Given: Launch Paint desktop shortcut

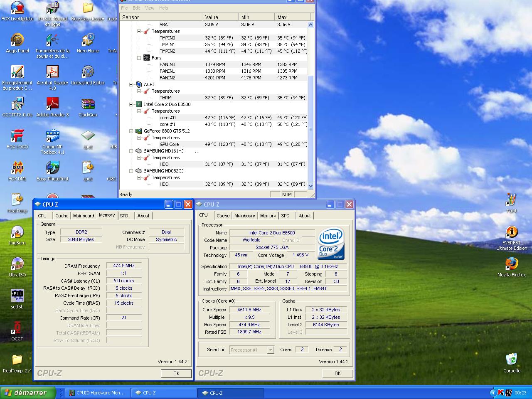Looking at the screenshot, I should point(512,203).
